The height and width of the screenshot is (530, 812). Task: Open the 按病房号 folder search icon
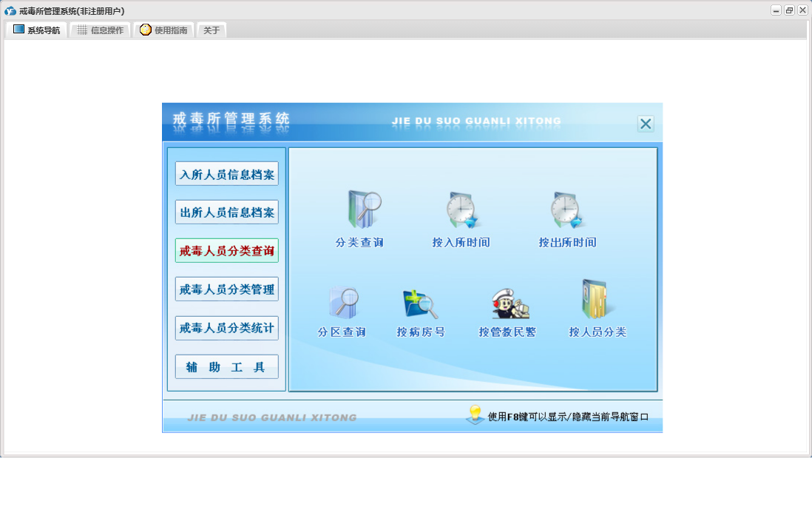[x=420, y=304]
